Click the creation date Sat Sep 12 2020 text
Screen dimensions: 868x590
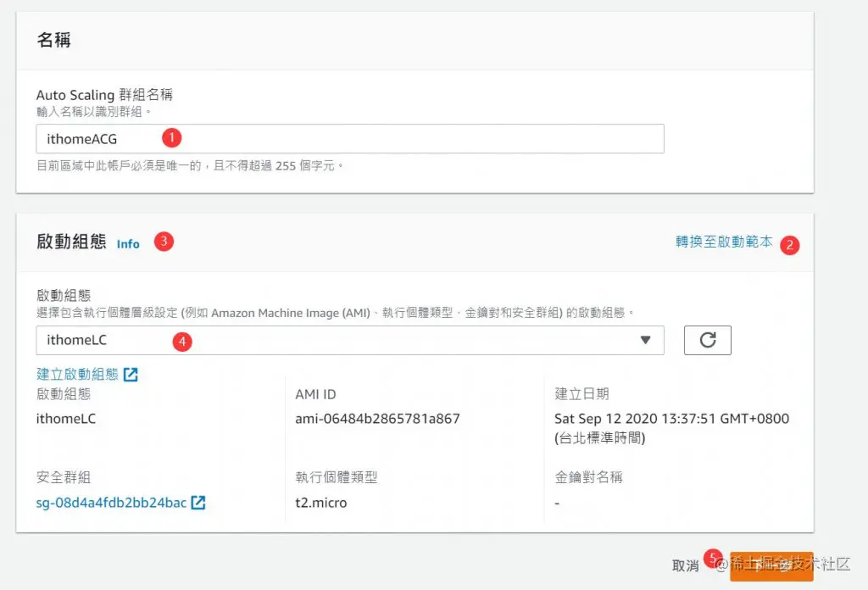(671, 428)
